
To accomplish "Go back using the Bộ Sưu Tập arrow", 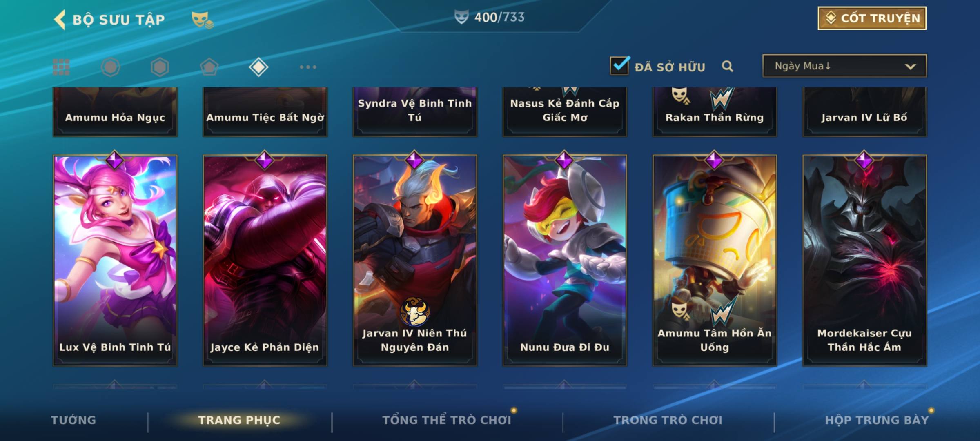I will (x=60, y=19).
